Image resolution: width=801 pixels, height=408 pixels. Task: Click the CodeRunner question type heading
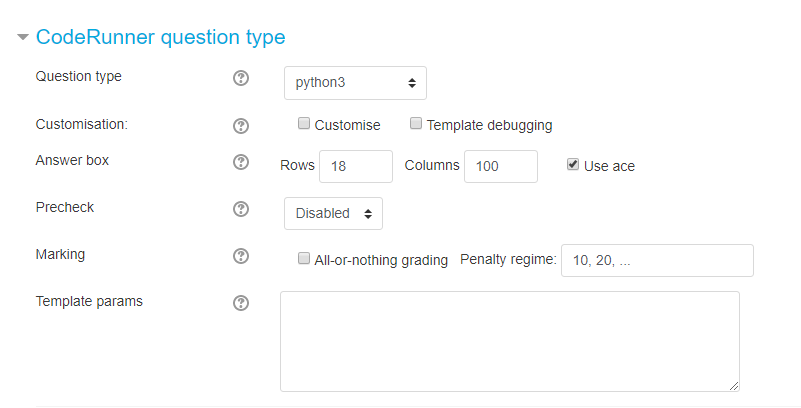tap(160, 37)
